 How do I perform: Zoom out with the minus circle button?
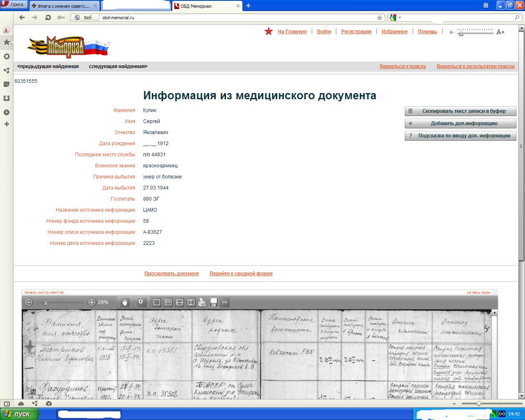click(29, 302)
